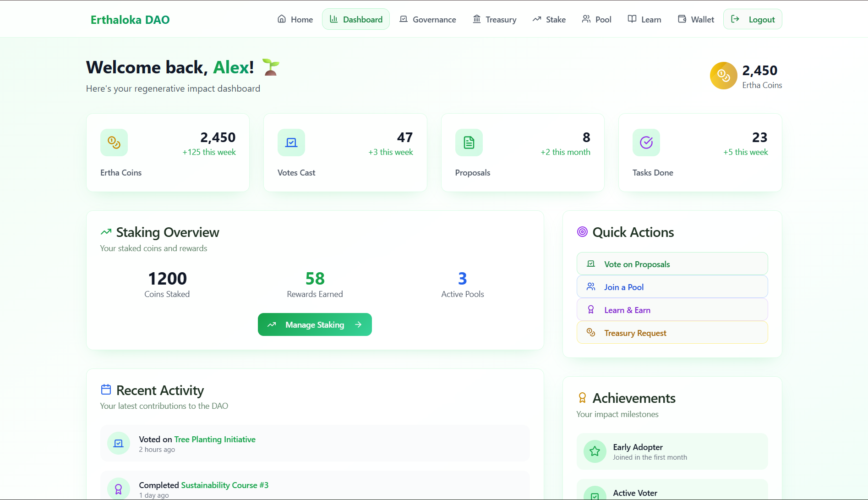Navigate to Treasury
The height and width of the screenshot is (500, 868).
(x=495, y=19)
